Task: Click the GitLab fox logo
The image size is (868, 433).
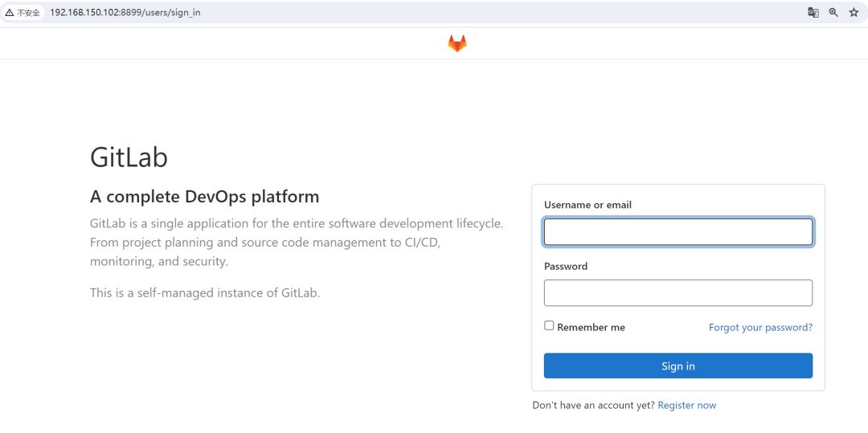Action: tap(457, 43)
